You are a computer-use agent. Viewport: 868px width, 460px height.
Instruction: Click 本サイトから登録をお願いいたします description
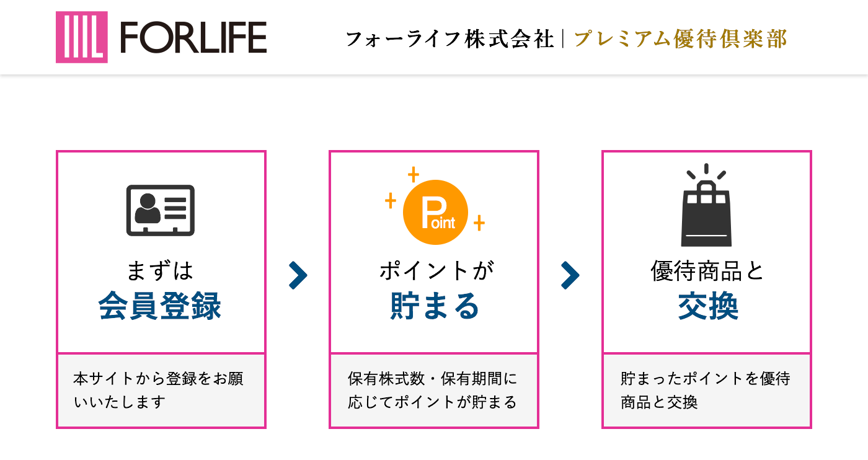tap(161, 391)
